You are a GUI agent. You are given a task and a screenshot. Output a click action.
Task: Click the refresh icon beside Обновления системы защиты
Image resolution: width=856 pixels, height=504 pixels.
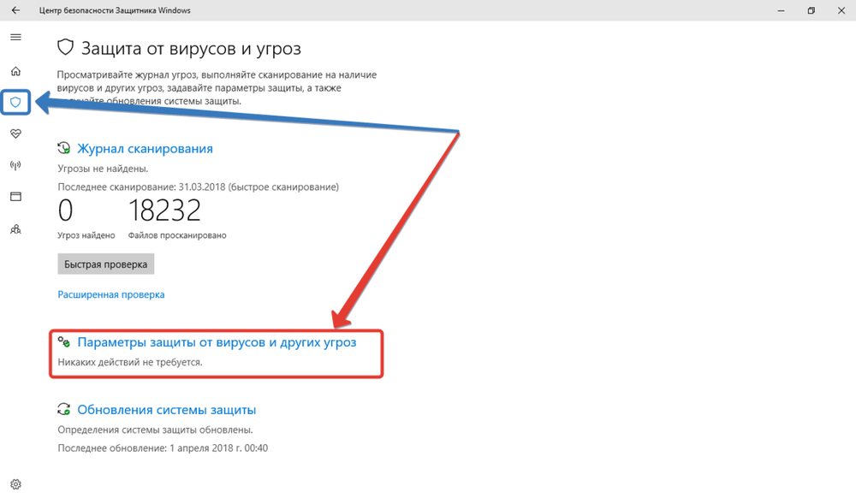click(64, 410)
